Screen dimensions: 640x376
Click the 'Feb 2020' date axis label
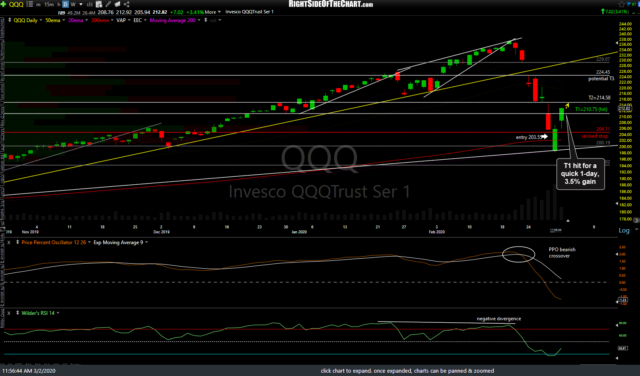tap(436, 232)
